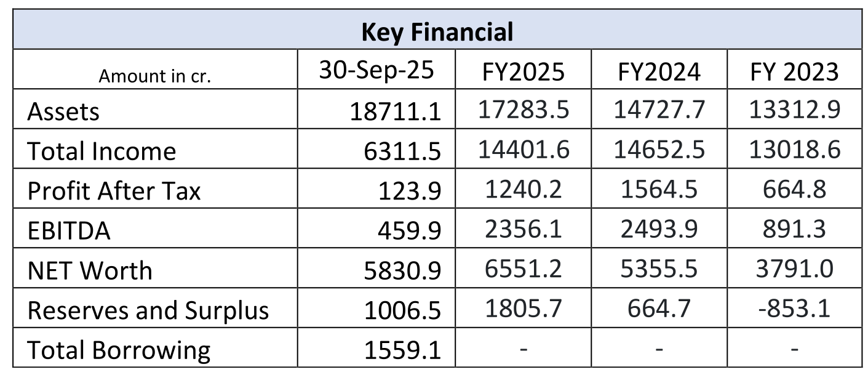Click the Total Income value 14401.6
Image resolution: width=868 pixels, height=380 pixels.
click(524, 150)
